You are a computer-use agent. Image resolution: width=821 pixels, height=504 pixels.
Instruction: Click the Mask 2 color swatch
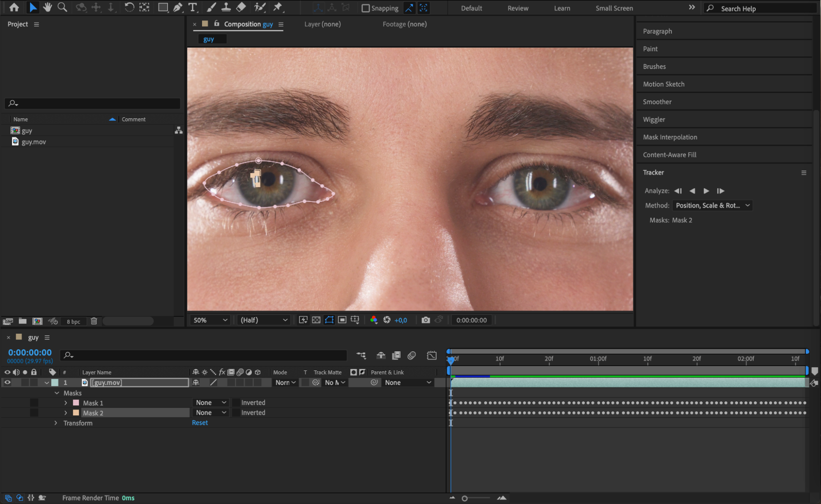click(x=76, y=413)
